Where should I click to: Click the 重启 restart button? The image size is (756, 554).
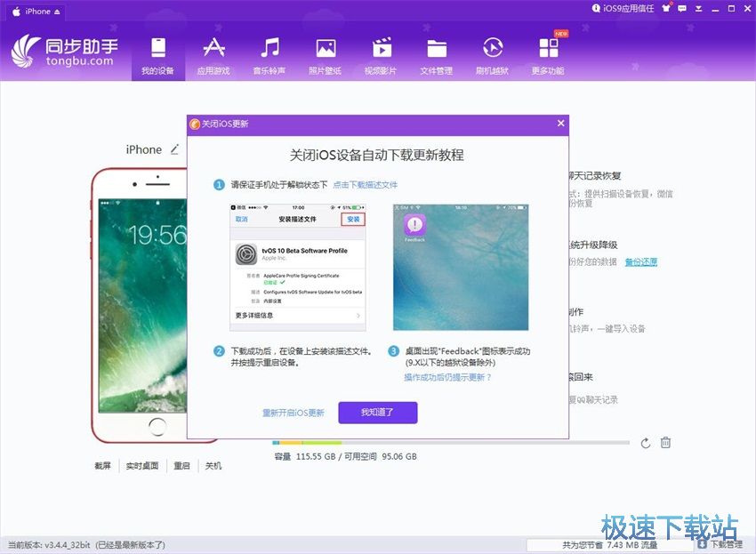coord(181,466)
